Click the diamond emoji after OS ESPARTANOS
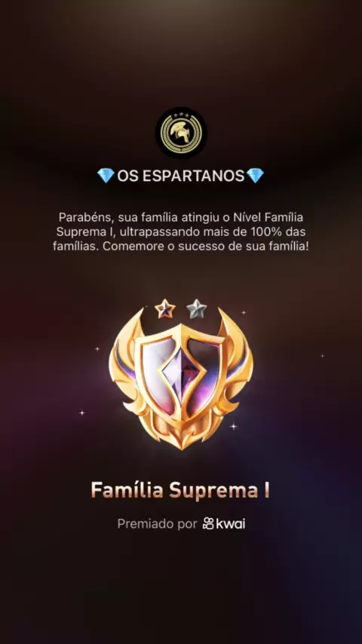The width and height of the screenshot is (362, 644). (255, 176)
